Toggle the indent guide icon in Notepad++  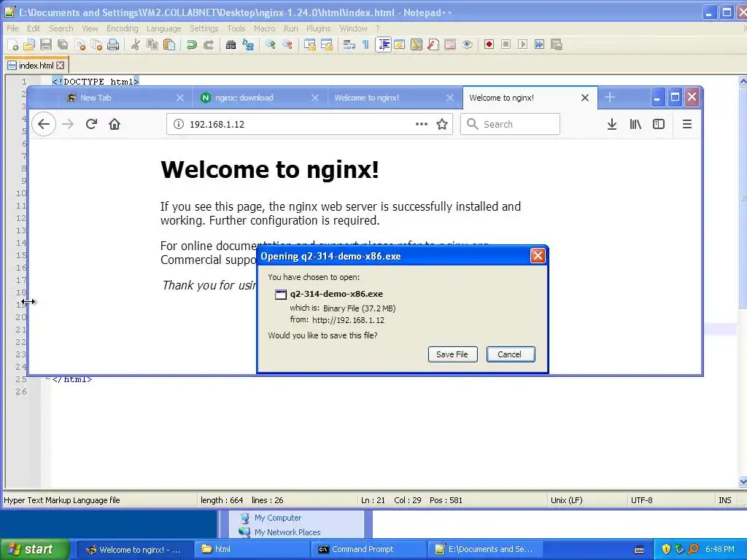383,44
